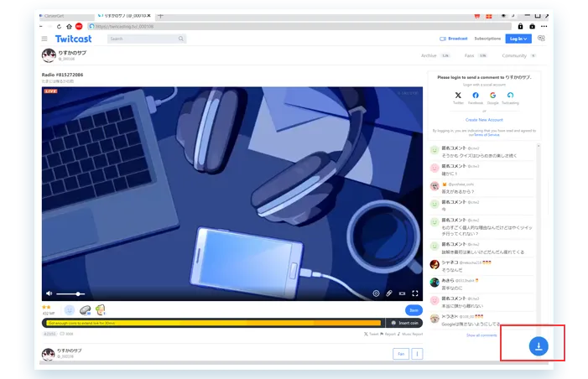Click the volume slider

[70, 294]
